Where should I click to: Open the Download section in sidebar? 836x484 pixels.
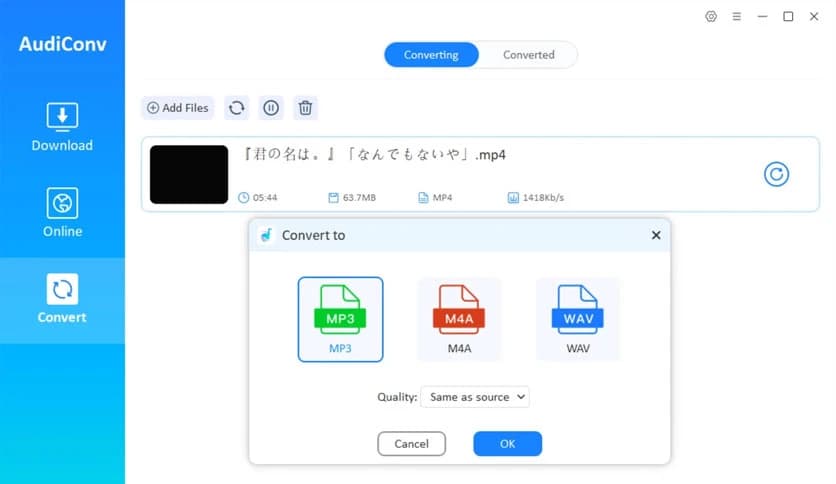[x=62, y=127]
